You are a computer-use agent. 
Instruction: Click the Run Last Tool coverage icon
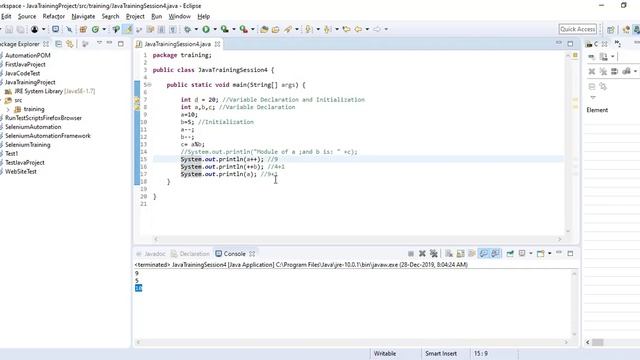coord(224,29)
